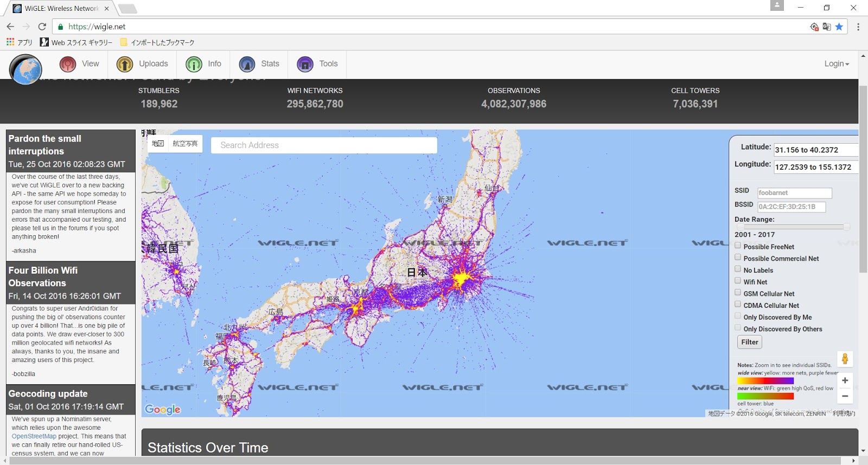
Task: Click the SSID input field
Action: pos(795,193)
